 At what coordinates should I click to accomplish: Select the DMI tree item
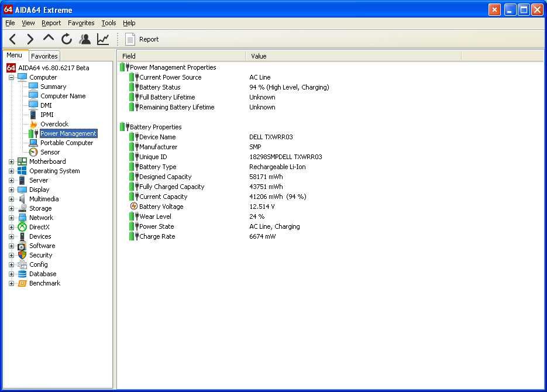point(46,105)
